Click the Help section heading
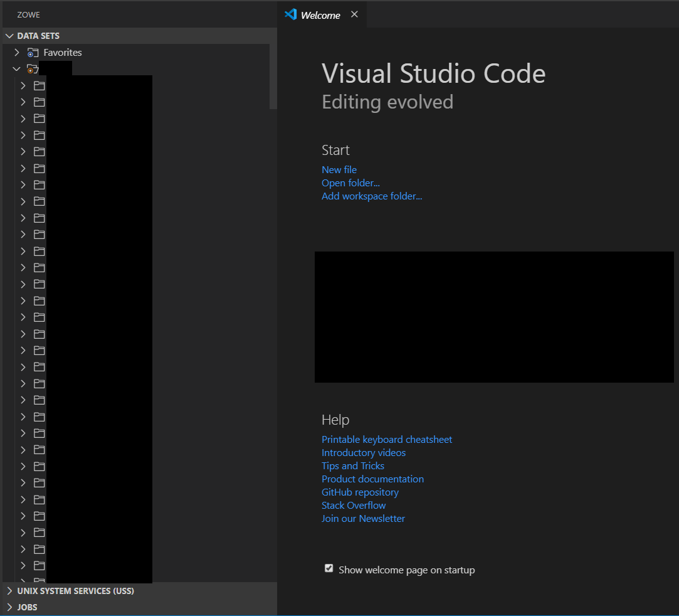 (x=335, y=420)
